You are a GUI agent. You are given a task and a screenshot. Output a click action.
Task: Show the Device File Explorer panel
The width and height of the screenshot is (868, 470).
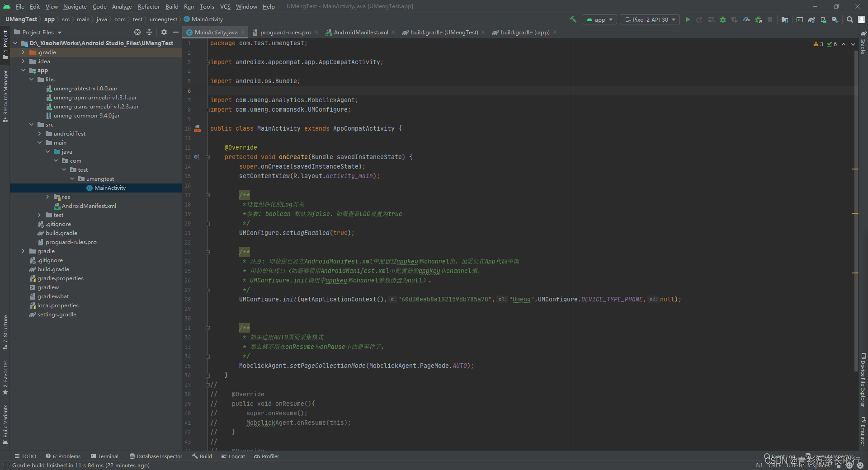click(x=863, y=377)
